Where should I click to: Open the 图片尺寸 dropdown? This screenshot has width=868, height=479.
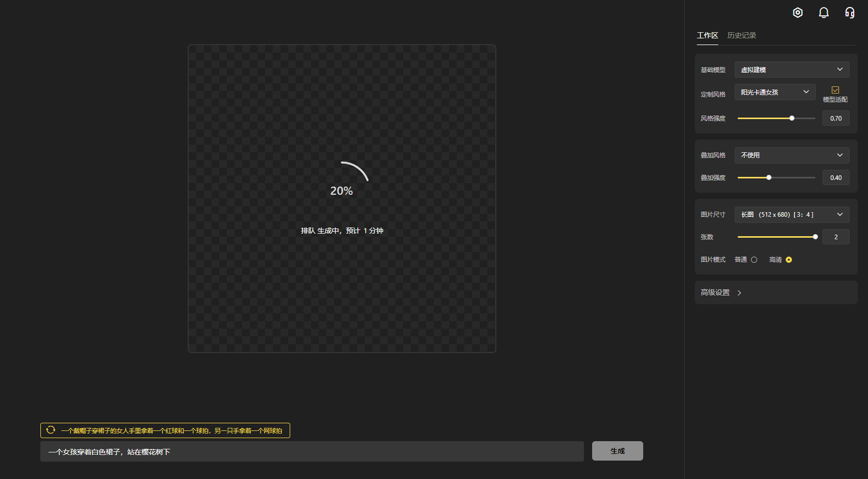[x=791, y=215]
